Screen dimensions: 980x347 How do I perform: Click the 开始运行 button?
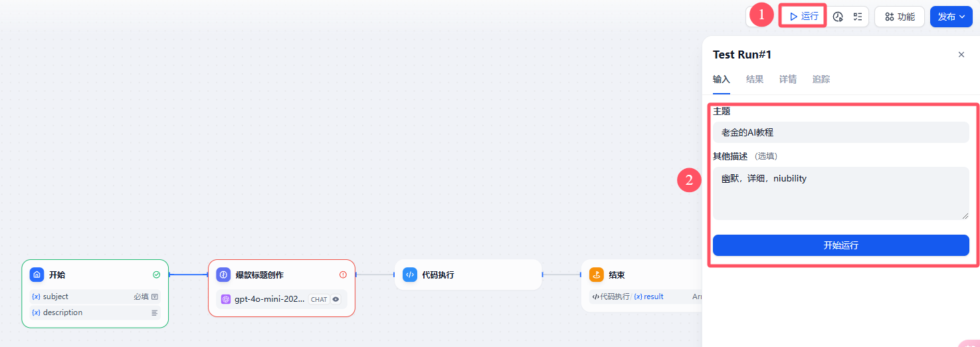(x=841, y=245)
